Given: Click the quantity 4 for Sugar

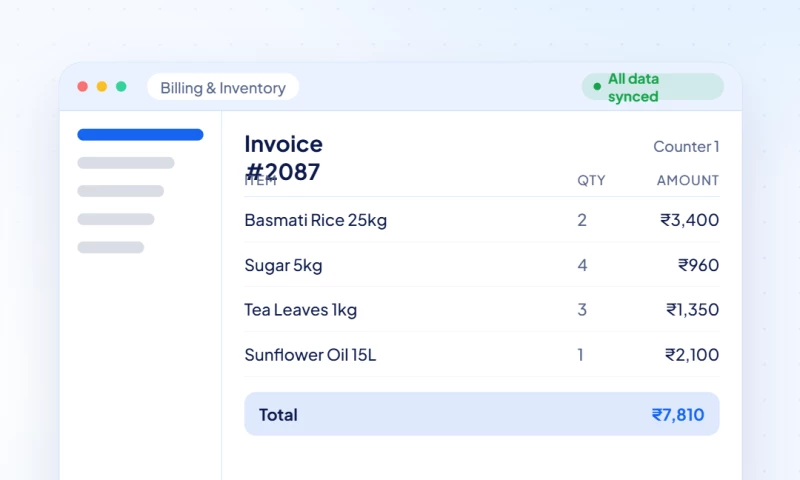Looking at the screenshot, I should [582, 265].
